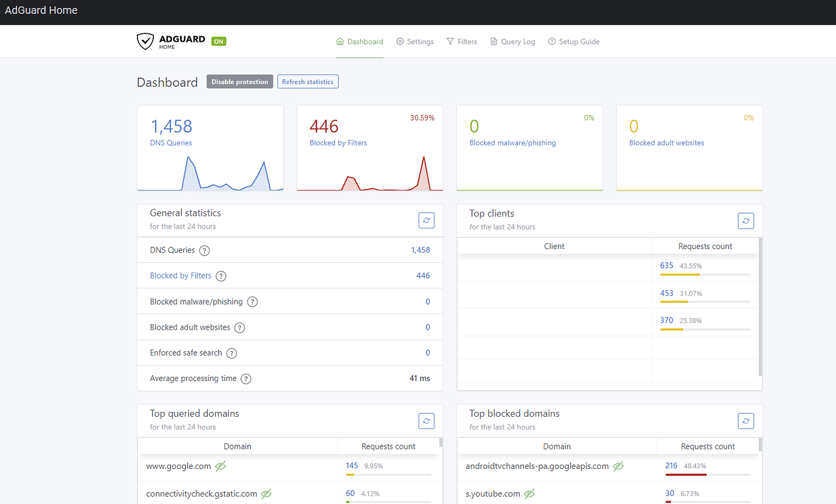Click help icon beside Average processing time
This screenshot has height=504, width=836.
click(246, 379)
